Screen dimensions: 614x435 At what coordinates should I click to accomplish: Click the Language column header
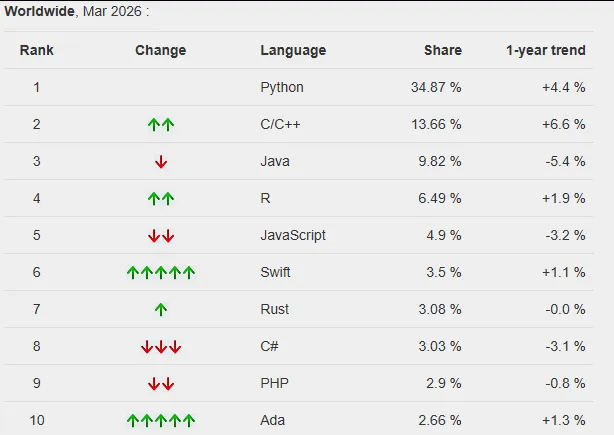pyautogui.click(x=293, y=50)
